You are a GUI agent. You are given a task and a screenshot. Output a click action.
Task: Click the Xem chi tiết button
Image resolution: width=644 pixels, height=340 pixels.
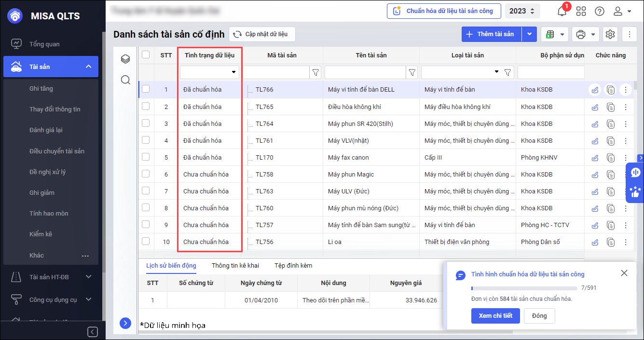[495, 315]
